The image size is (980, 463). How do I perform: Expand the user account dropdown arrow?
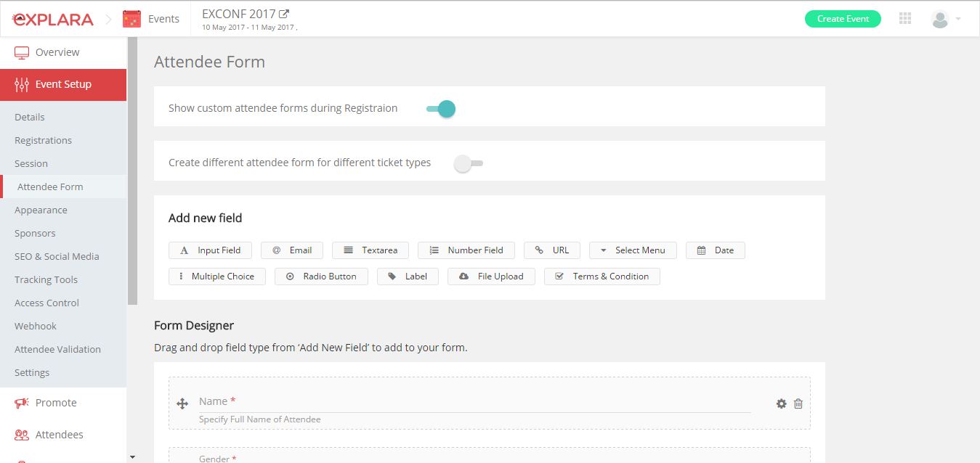(x=958, y=20)
